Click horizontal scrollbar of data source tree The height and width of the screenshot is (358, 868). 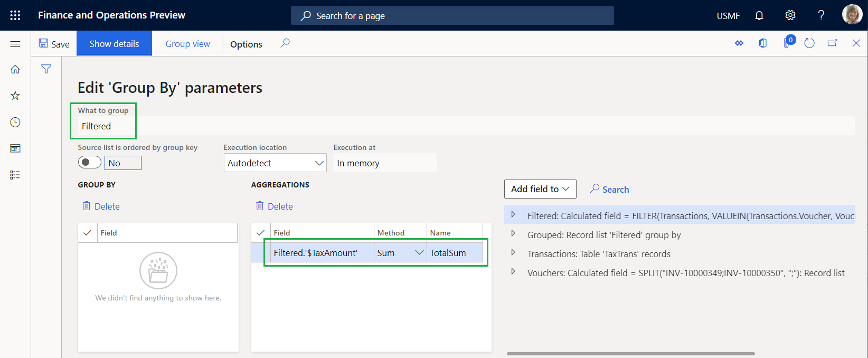[631, 354]
